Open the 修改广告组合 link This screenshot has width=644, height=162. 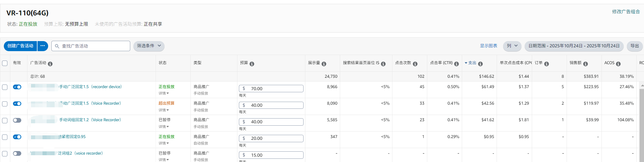tap(626, 12)
